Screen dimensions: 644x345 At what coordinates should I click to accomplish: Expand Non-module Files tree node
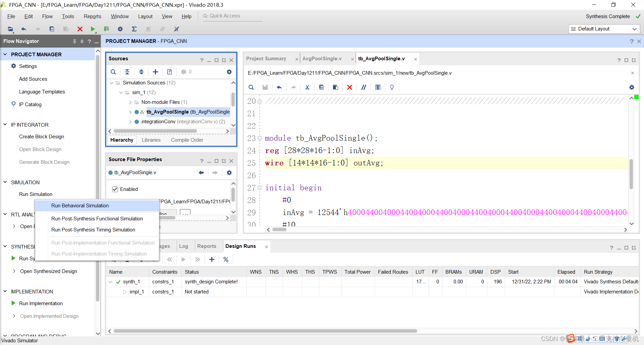[x=130, y=102]
